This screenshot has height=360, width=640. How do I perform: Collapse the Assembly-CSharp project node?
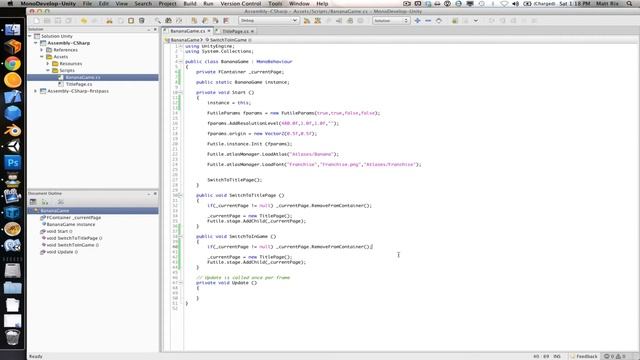point(36,43)
